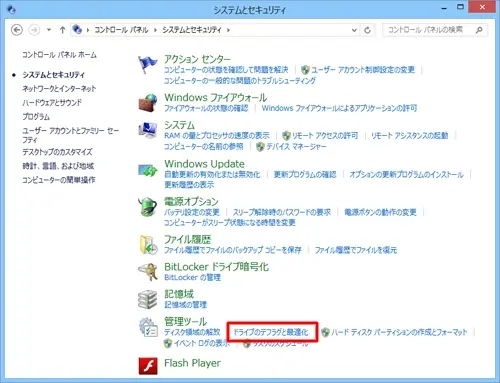Open the Action Center flag icon
This screenshot has height=383, width=500.
pos(147,65)
